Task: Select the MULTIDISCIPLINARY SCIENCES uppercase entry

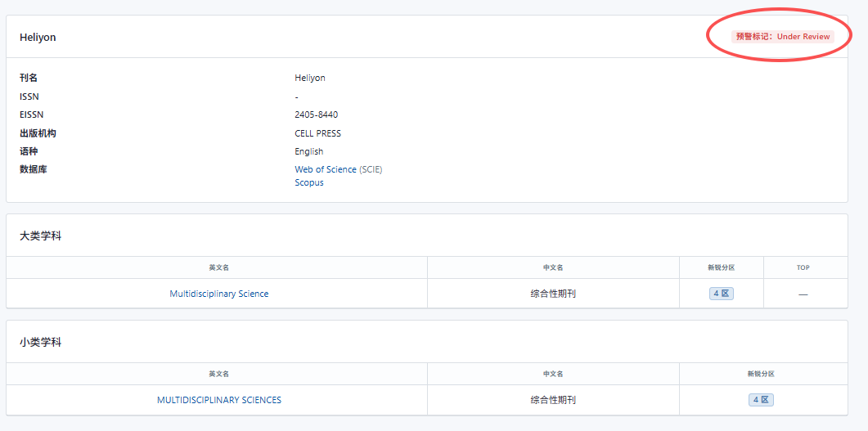Action: click(x=218, y=400)
